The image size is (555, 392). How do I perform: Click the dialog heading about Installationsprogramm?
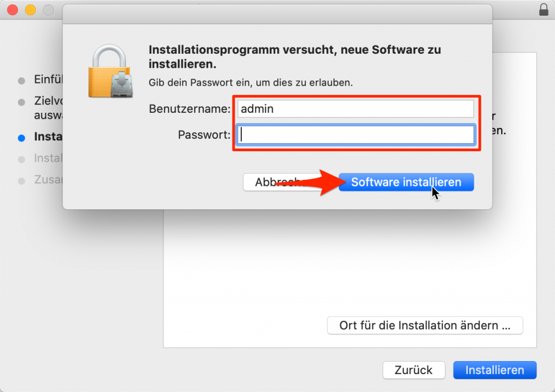pyautogui.click(x=294, y=56)
